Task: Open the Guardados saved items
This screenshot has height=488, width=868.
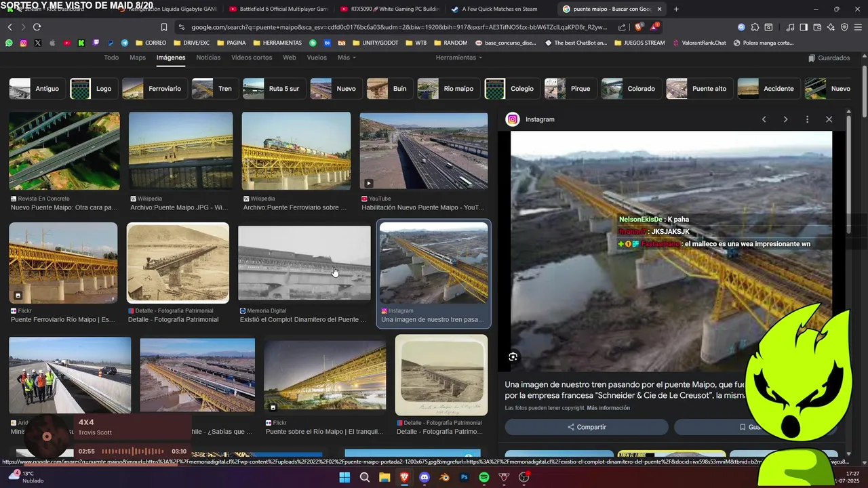Action: [x=829, y=58]
